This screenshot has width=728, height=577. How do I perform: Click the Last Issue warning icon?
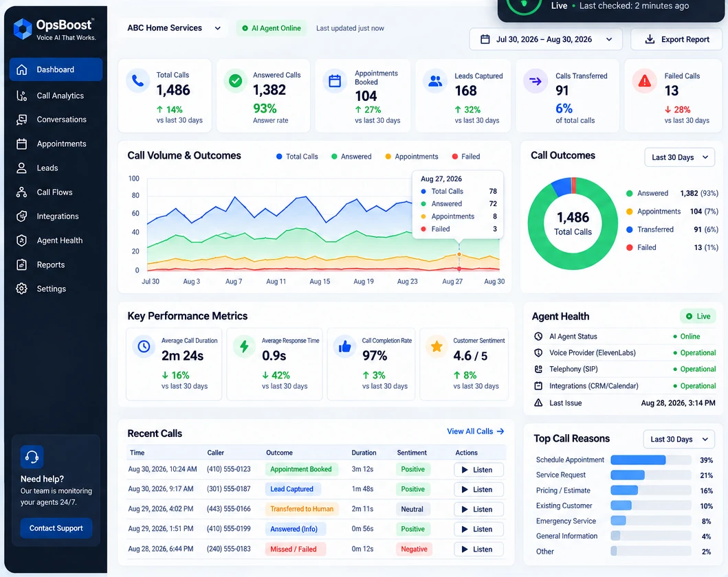click(538, 403)
